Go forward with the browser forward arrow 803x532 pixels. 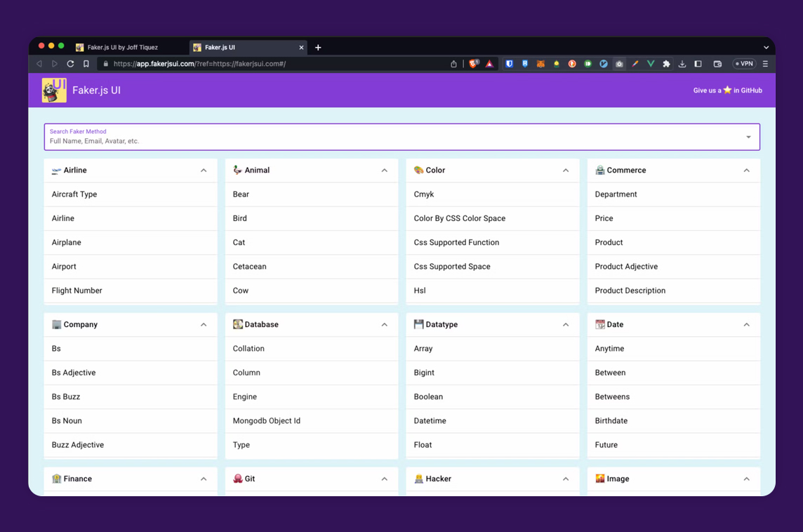(54, 63)
